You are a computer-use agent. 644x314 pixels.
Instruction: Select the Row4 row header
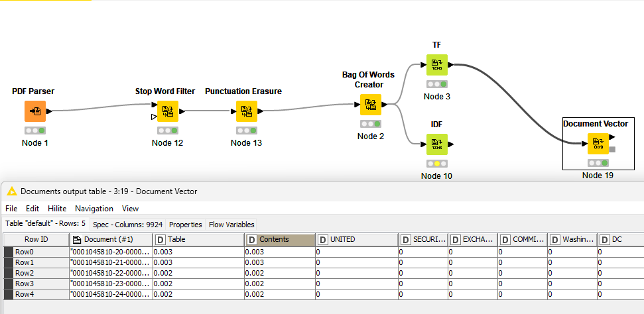pyautogui.click(x=36, y=295)
